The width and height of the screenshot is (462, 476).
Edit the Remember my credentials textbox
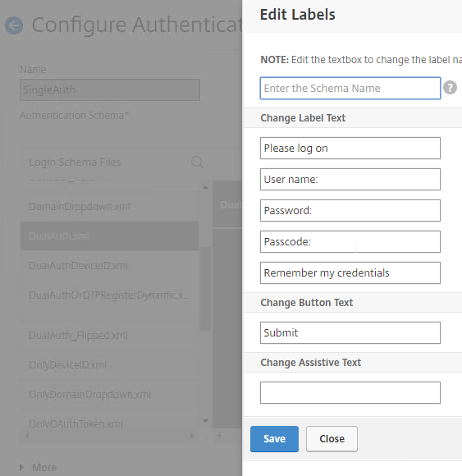[x=350, y=273]
